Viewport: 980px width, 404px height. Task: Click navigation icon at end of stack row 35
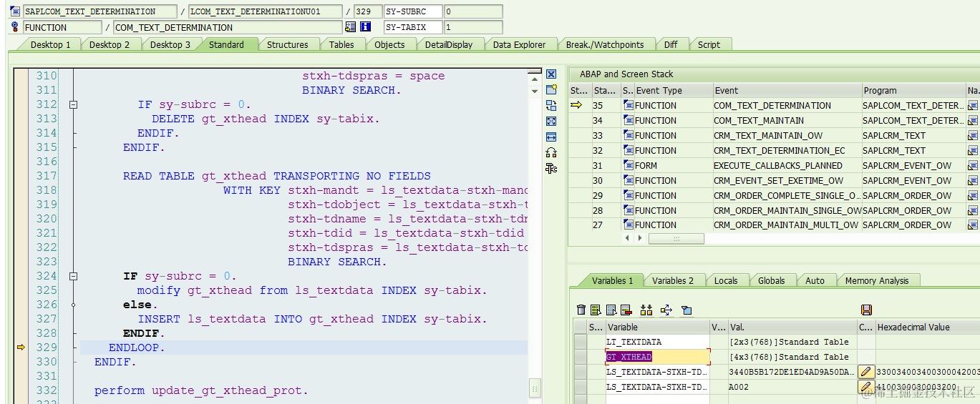973,105
